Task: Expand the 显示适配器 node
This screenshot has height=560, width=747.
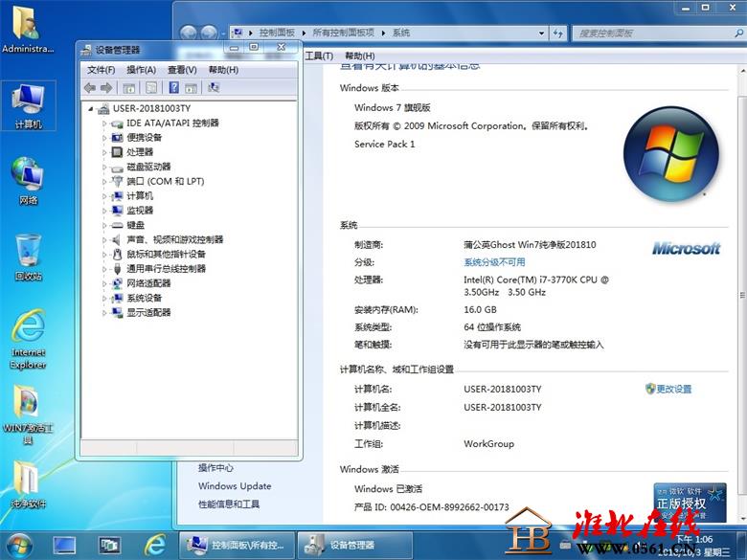Action: click(x=104, y=313)
